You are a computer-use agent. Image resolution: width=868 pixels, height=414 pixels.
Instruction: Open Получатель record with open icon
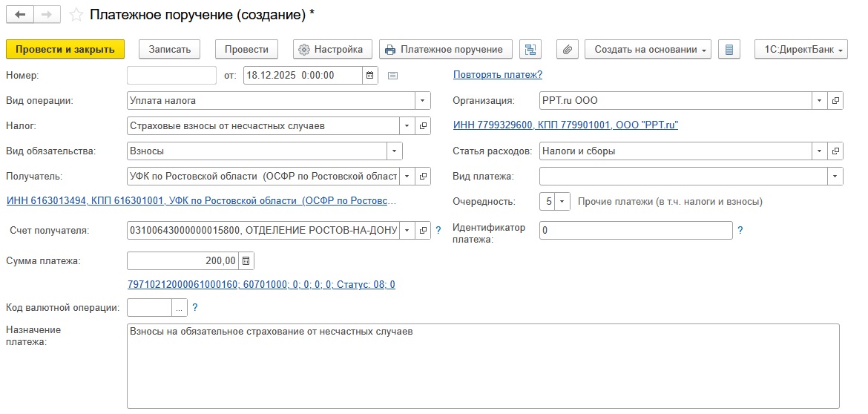tap(423, 177)
